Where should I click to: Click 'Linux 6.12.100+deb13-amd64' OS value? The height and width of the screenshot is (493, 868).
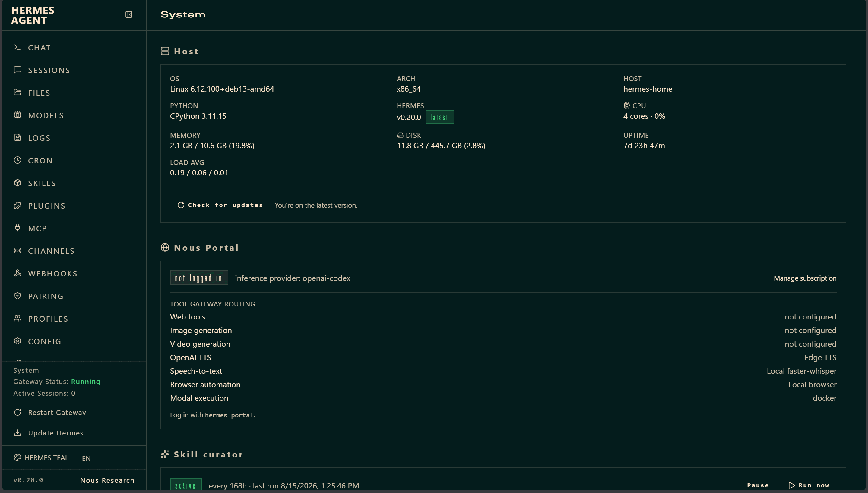click(222, 89)
